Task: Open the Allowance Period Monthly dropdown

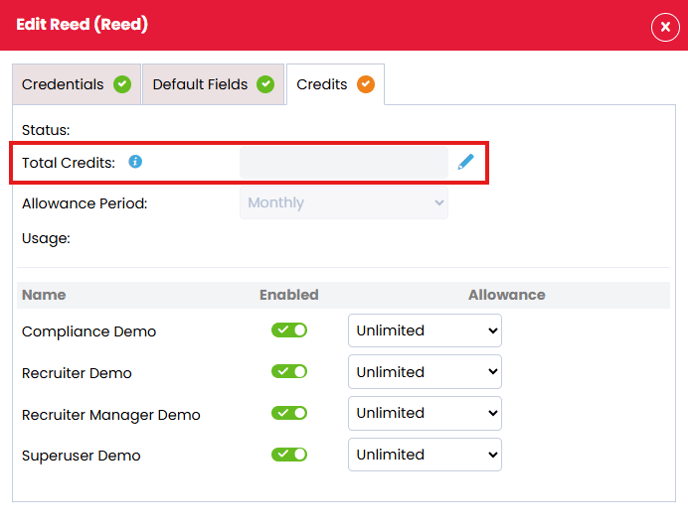Action: point(344,203)
